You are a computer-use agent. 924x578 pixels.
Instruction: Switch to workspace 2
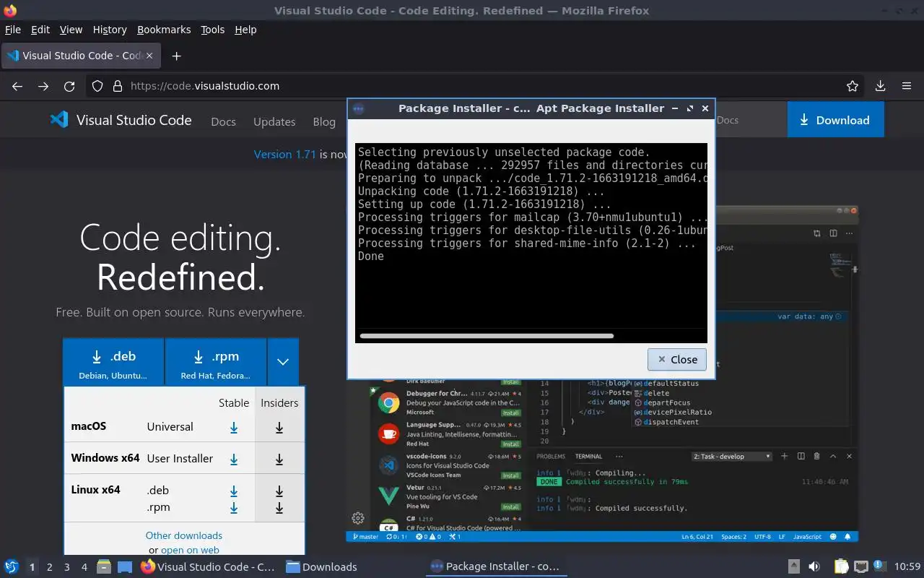[49, 567]
